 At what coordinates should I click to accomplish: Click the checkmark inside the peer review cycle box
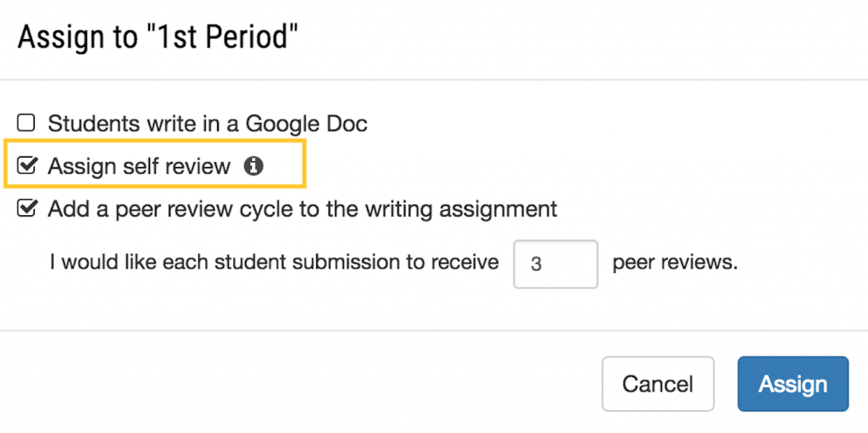pyautogui.click(x=28, y=207)
